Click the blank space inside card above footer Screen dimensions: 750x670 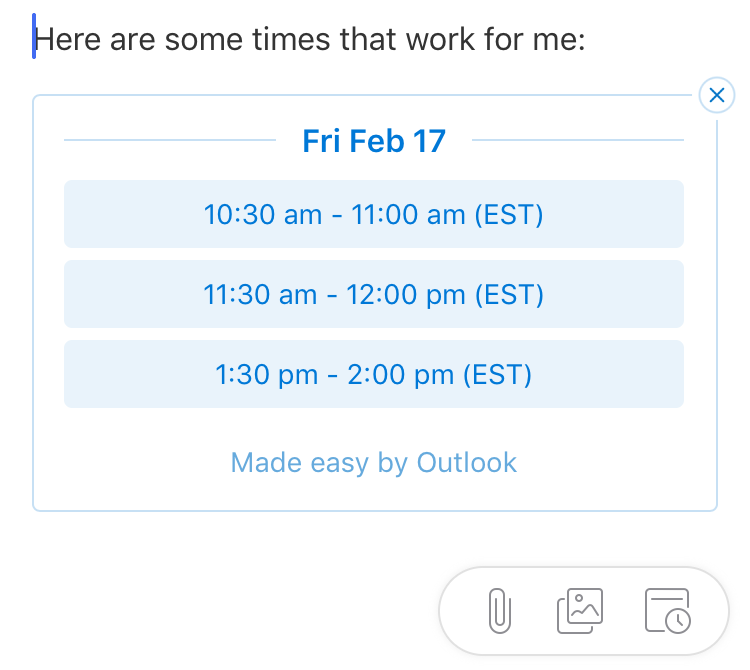tap(374, 427)
